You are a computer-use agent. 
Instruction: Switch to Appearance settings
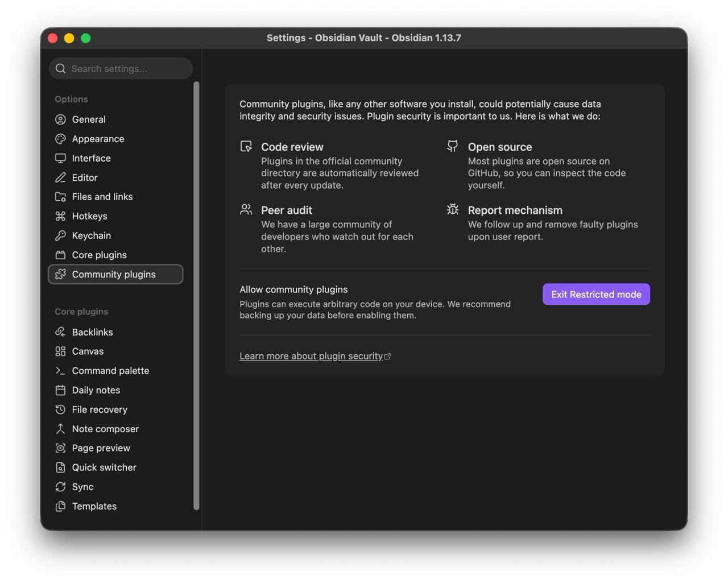[x=115, y=139]
